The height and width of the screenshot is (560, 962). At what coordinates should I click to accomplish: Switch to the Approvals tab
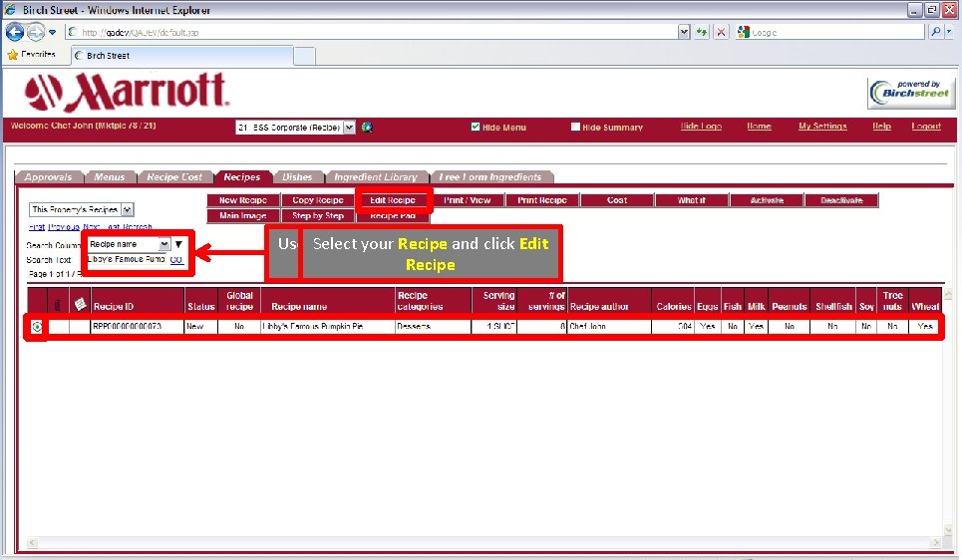click(x=49, y=176)
